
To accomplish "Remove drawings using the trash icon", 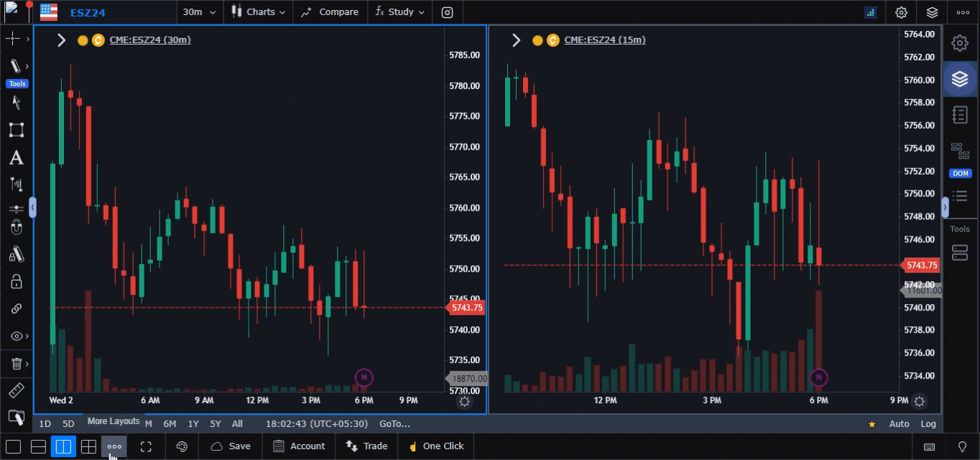I will click(17, 364).
